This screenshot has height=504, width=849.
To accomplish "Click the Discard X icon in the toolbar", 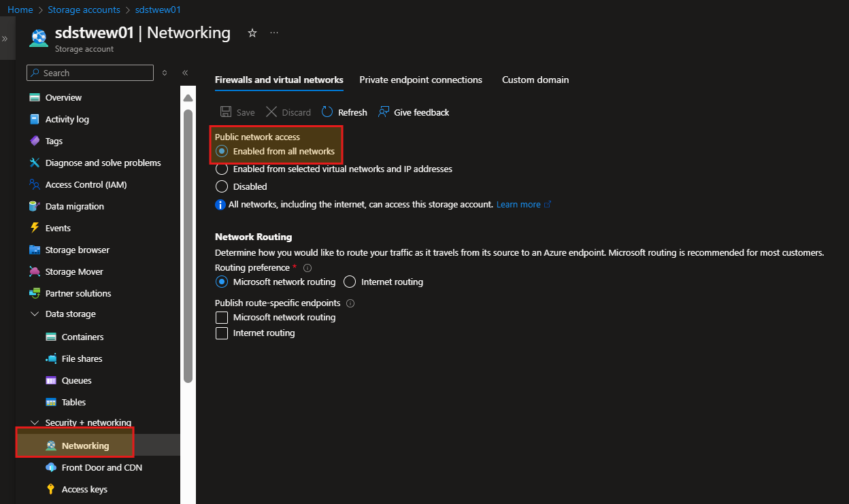I will pyautogui.click(x=271, y=112).
